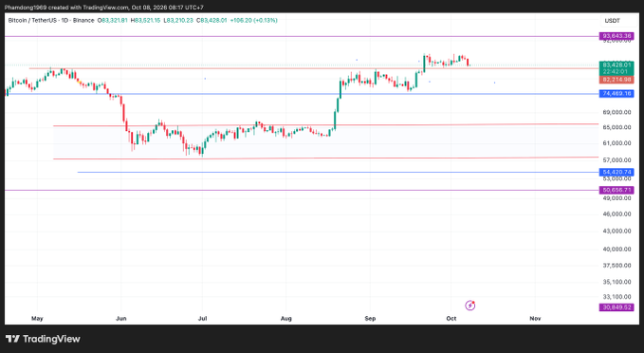
Task: Click the 46,000.00 axis value
Action: pos(616,214)
